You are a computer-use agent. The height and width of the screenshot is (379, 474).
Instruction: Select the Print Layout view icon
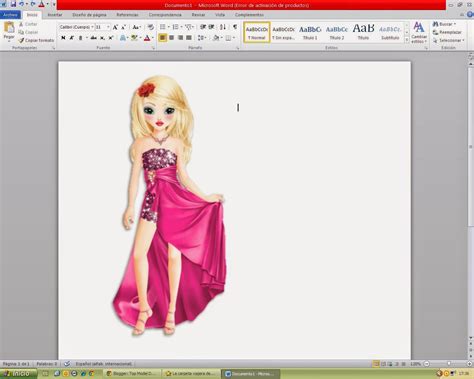(376, 364)
